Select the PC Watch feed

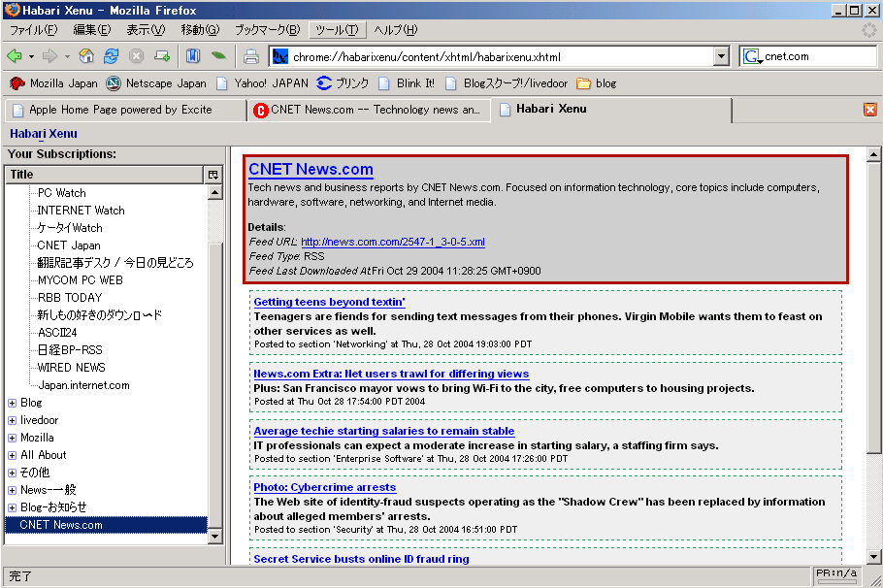[61, 193]
